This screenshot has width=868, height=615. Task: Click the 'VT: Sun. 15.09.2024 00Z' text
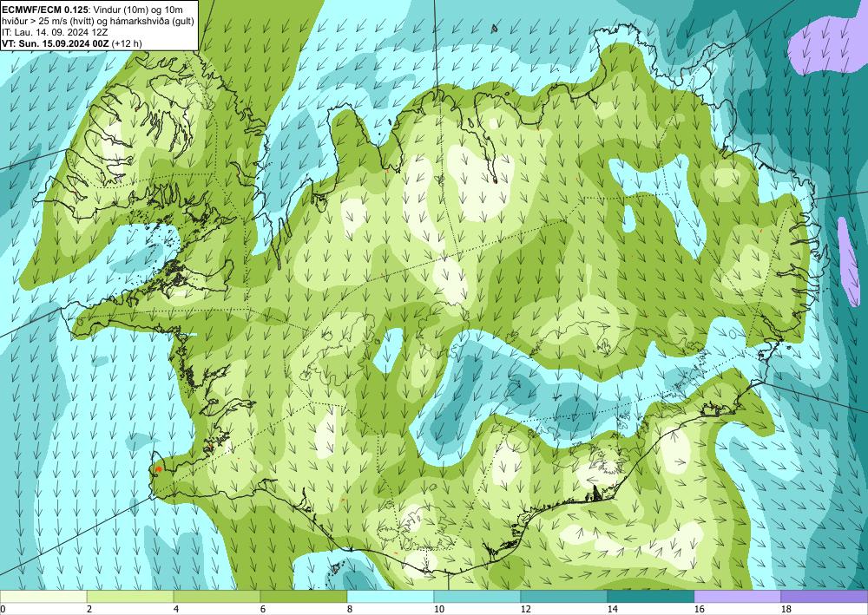tap(56, 43)
